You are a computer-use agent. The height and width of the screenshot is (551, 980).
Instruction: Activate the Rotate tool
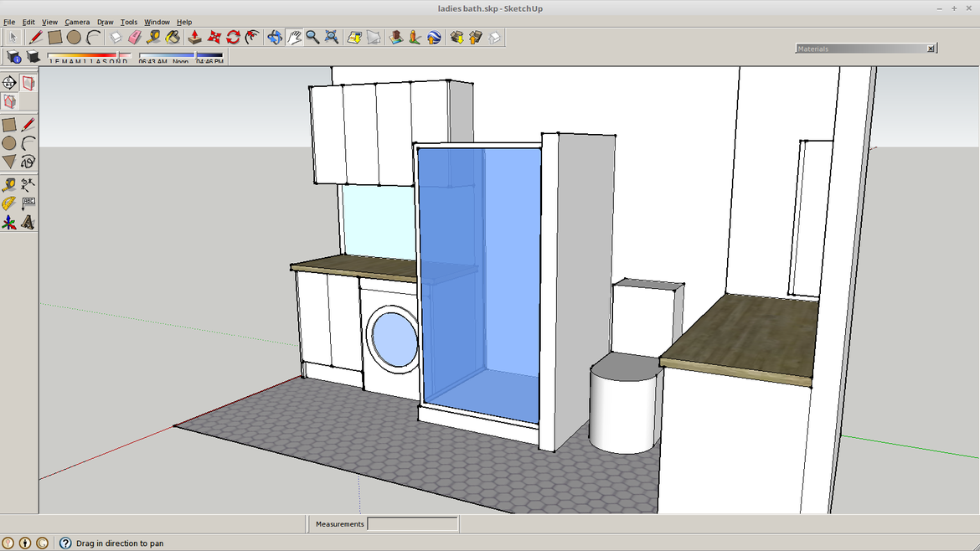234,37
